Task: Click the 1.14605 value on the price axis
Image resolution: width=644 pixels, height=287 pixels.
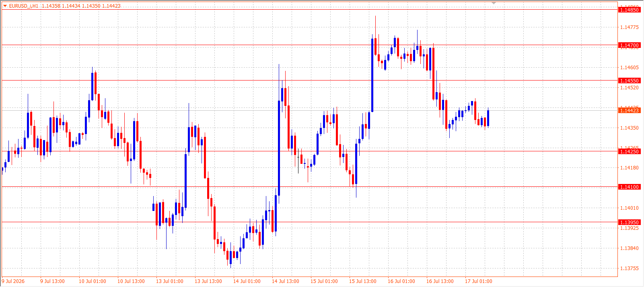Action: [x=630, y=68]
